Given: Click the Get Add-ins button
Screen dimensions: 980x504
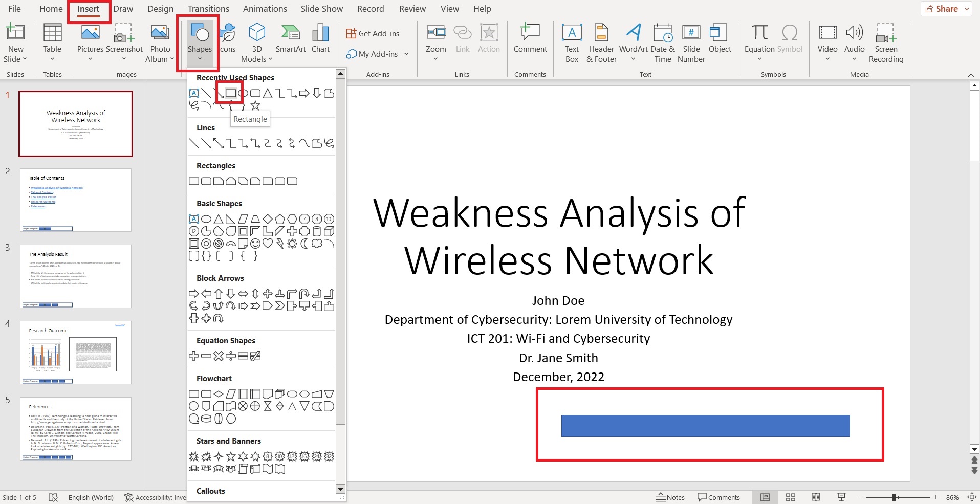Looking at the screenshot, I should pos(374,33).
